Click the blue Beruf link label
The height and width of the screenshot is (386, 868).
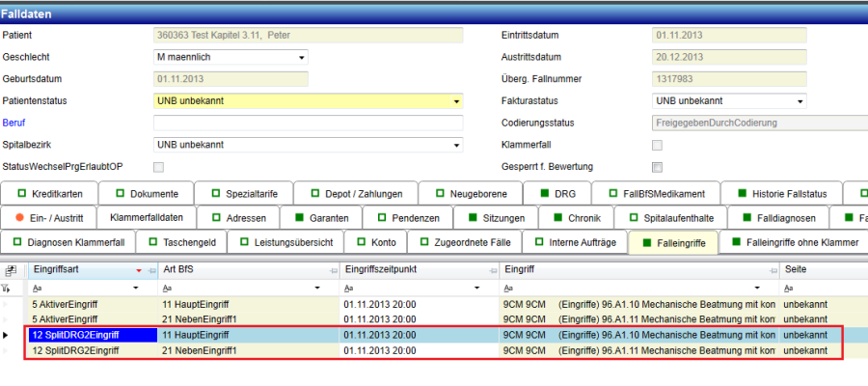coord(14,123)
